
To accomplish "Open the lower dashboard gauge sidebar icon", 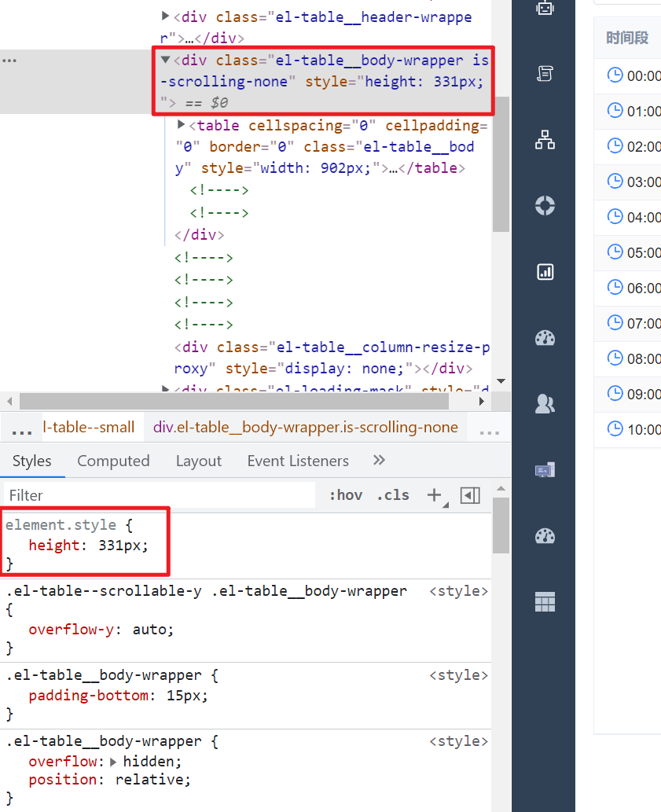I will click(545, 536).
